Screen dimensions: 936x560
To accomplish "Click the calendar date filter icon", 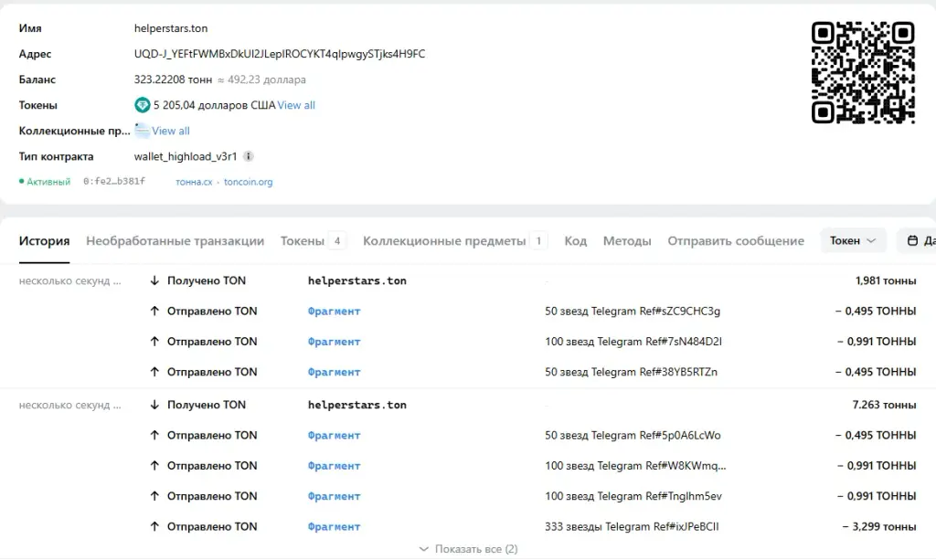I will pos(912,240).
